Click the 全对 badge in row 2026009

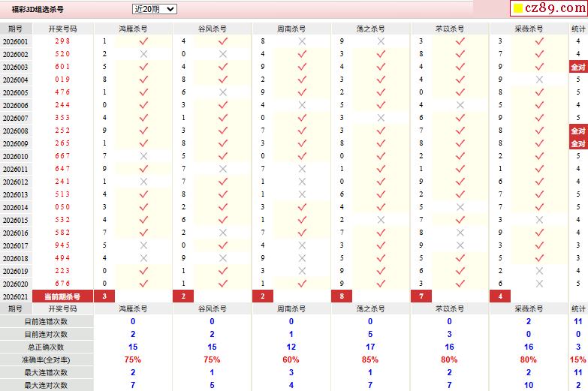click(x=577, y=143)
